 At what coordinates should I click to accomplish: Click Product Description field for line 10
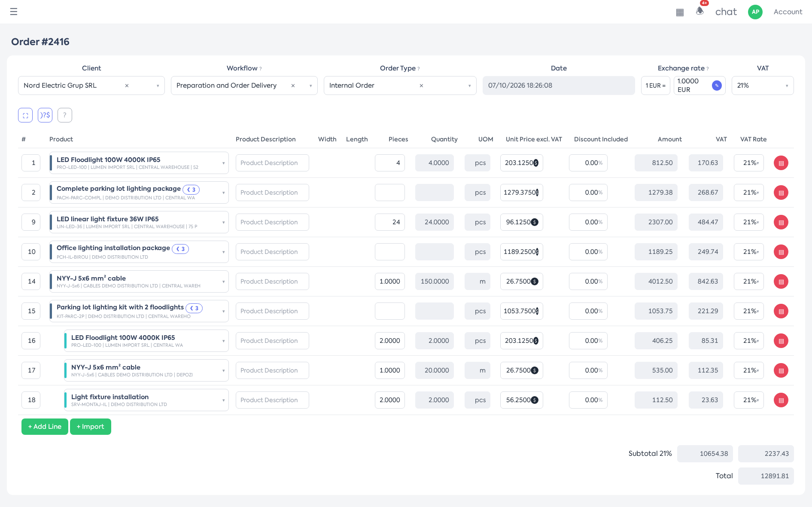pyautogui.click(x=272, y=252)
